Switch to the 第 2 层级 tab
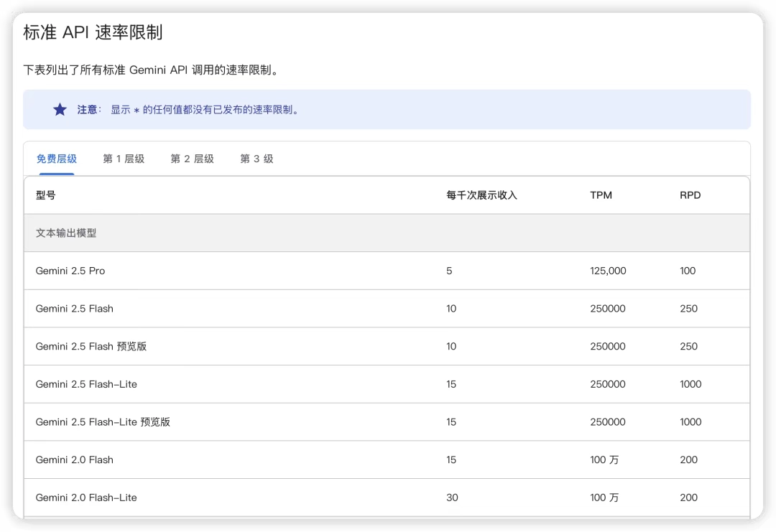 pyautogui.click(x=192, y=159)
